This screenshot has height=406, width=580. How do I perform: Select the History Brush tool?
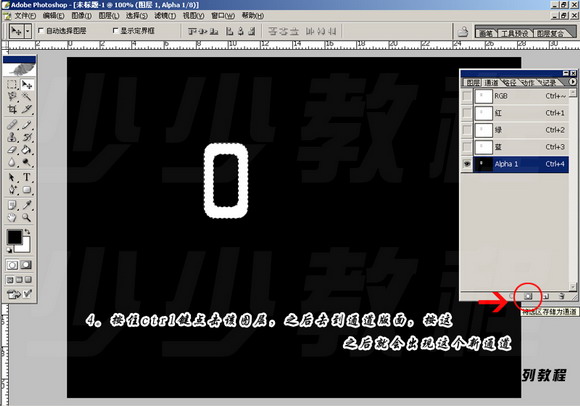(x=27, y=137)
